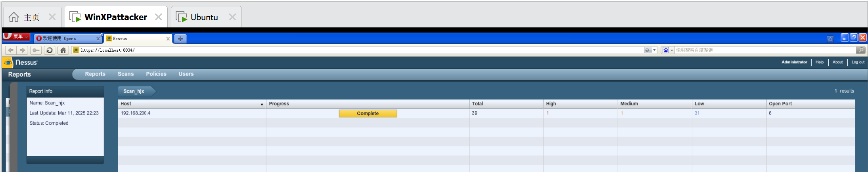Open a new Opera tab with plus button
The width and height of the screenshot is (868, 172).
click(180, 39)
